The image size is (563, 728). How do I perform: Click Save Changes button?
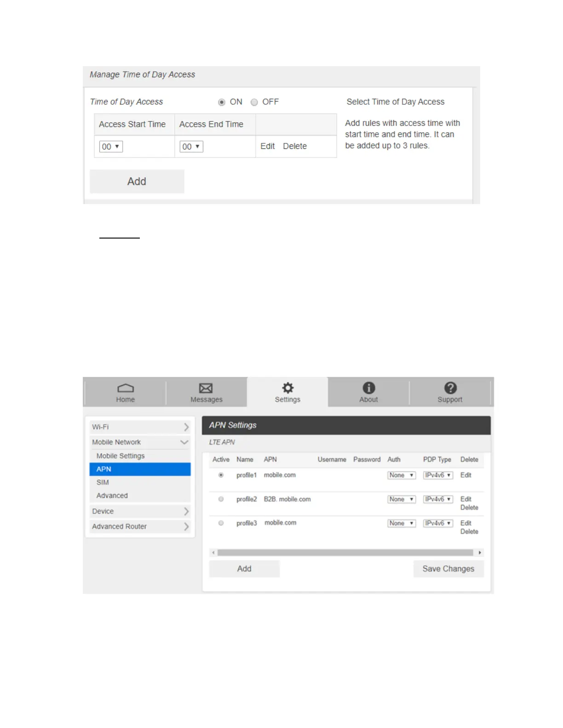tap(448, 569)
